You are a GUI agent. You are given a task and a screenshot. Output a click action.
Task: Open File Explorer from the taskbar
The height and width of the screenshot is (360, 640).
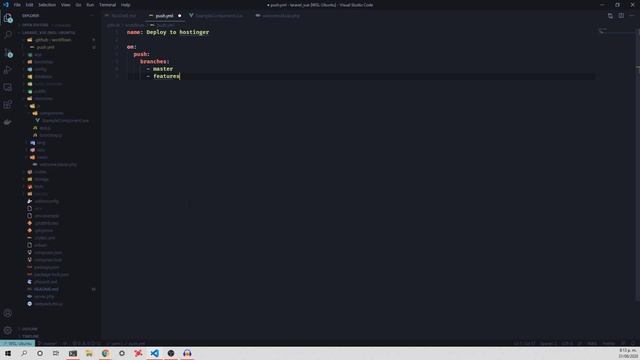89,353
